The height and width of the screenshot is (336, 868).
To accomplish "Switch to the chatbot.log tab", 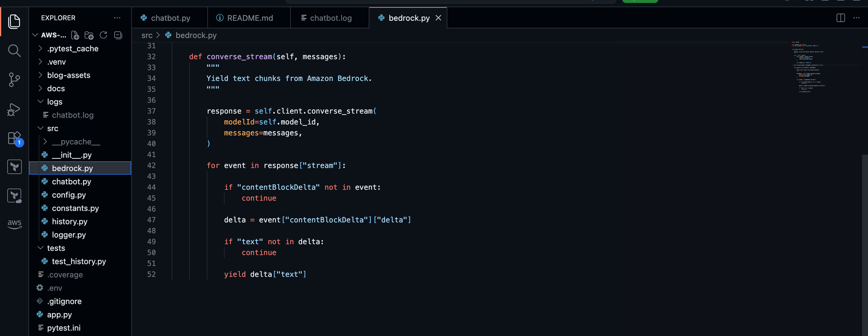I will [330, 18].
